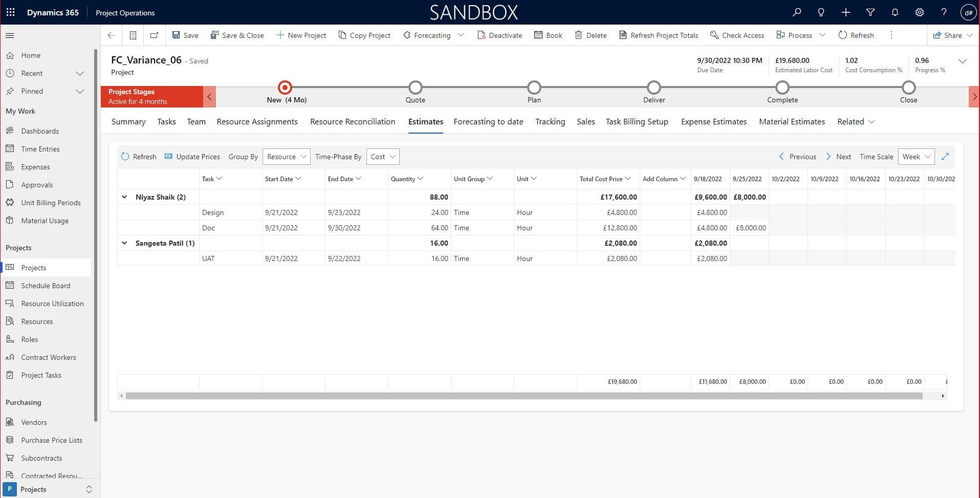Collapse the Sangeeta Patil group
This screenshot has width=980, height=498.
[124, 243]
